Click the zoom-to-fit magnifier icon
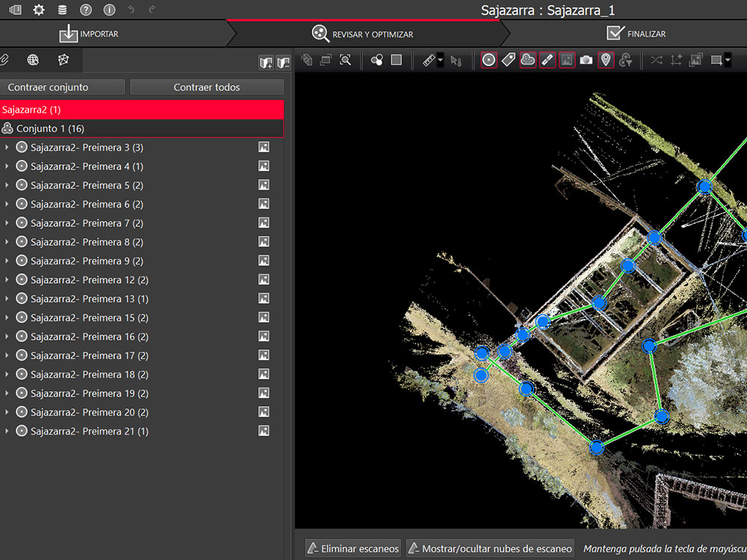The height and width of the screenshot is (560, 747). pyautogui.click(x=345, y=60)
